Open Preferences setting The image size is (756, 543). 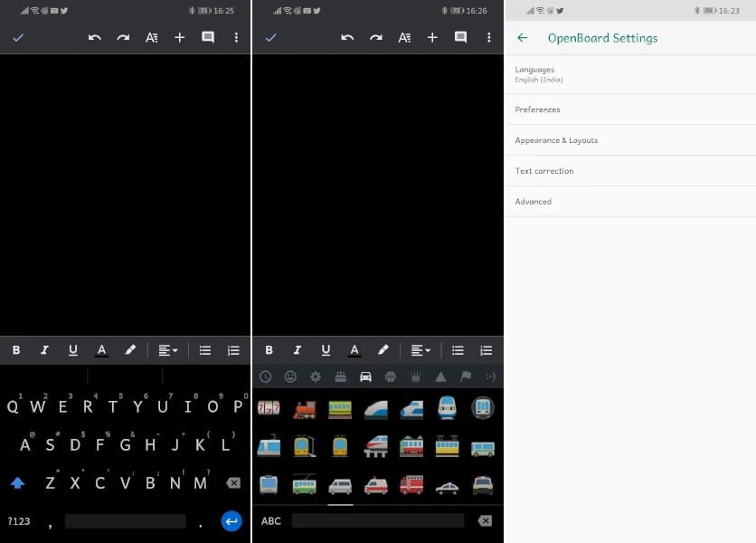click(x=630, y=110)
